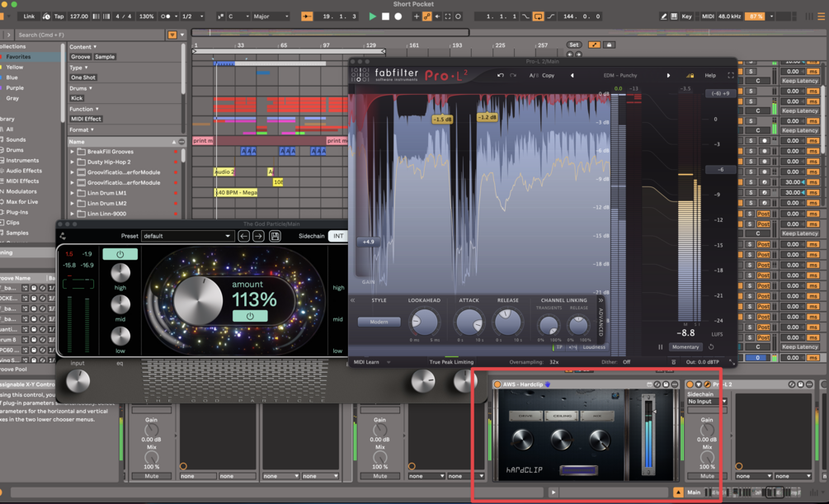829x504 pixels.
Task: Open the Pro-L 2 Help menu
Action: coord(710,76)
